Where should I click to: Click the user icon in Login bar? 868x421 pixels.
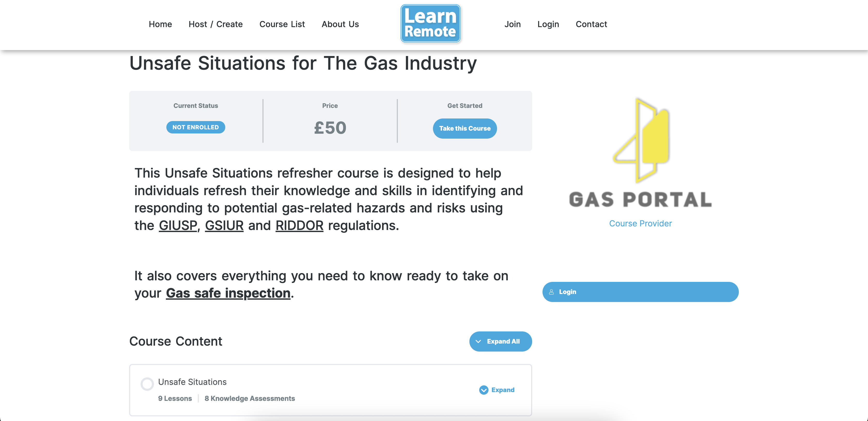tap(551, 292)
